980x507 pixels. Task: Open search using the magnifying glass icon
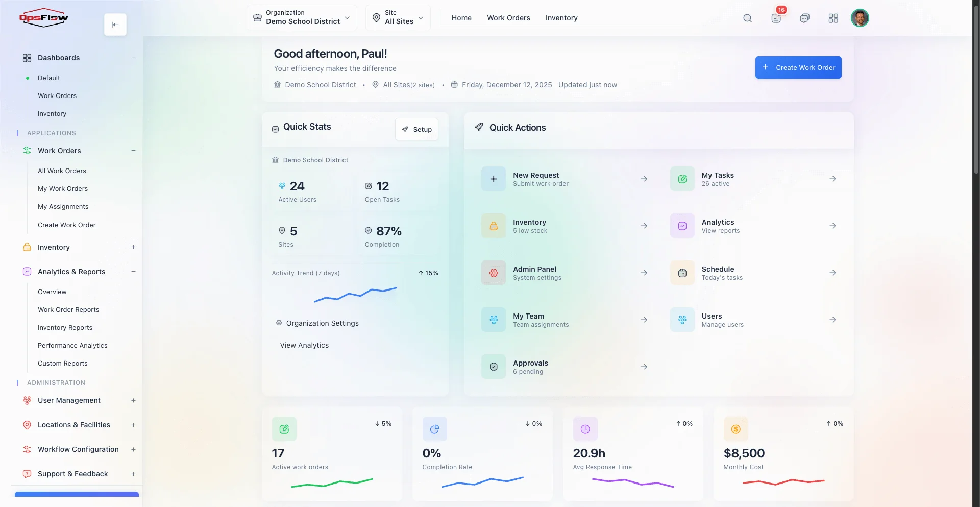coord(747,18)
